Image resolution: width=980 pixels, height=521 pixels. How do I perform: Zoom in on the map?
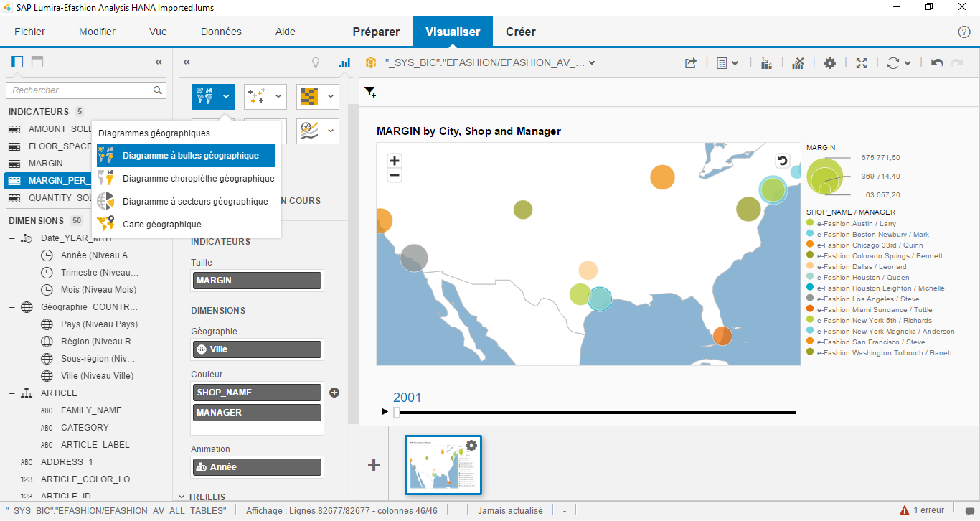click(x=394, y=161)
